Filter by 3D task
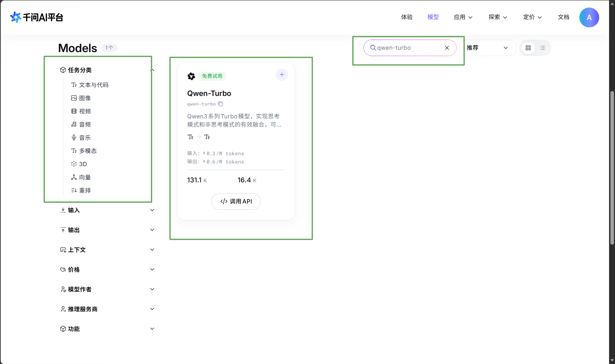The width and height of the screenshot is (615, 364). (79, 164)
